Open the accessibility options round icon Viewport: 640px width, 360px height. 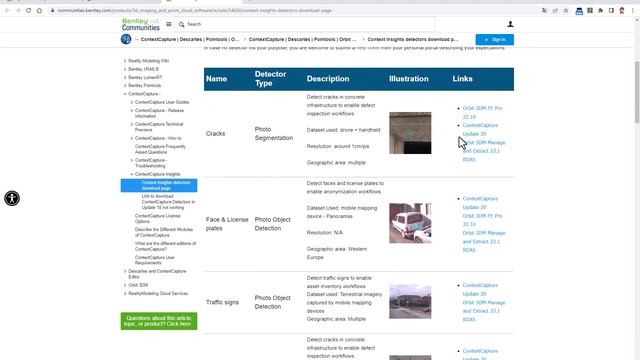pyautogui.click(x=12, y=198)
